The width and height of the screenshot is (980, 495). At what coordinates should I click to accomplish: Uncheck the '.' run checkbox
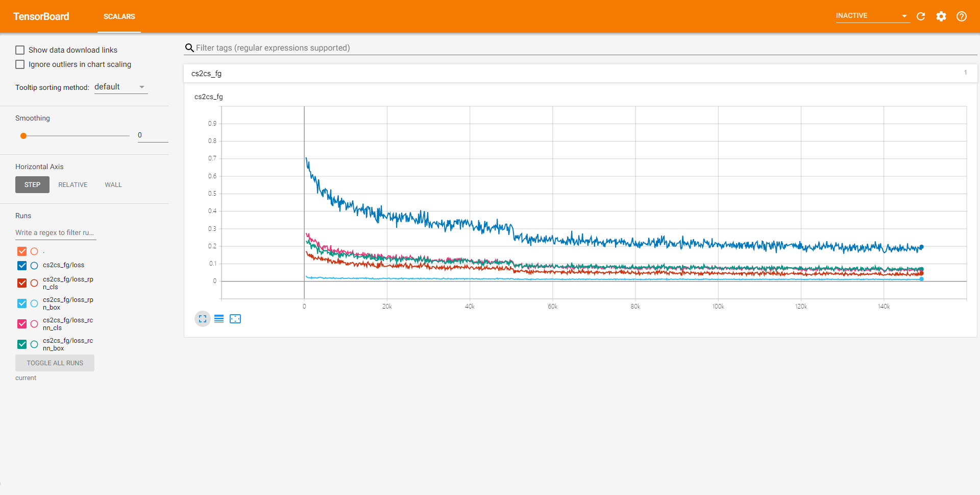tap(22, 251)
